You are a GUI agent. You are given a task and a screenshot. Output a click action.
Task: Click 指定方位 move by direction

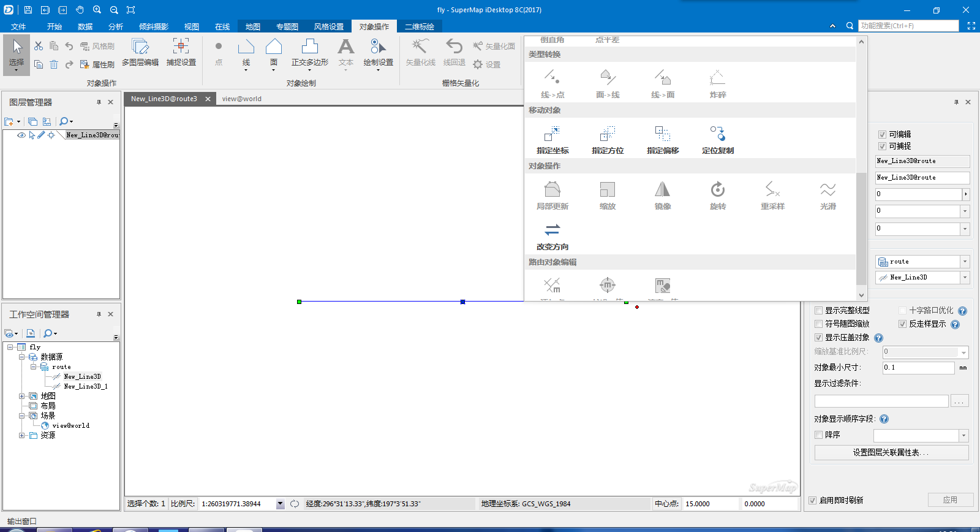pyautogui.click(x=608, y=140)
